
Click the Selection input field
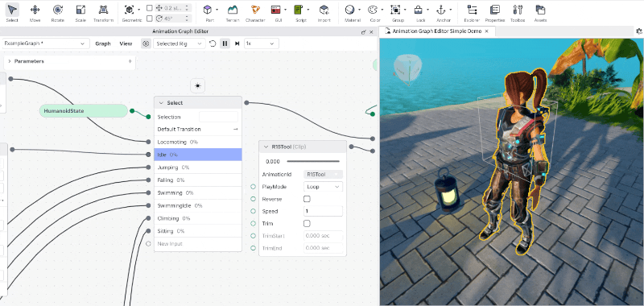click(218, 117)
